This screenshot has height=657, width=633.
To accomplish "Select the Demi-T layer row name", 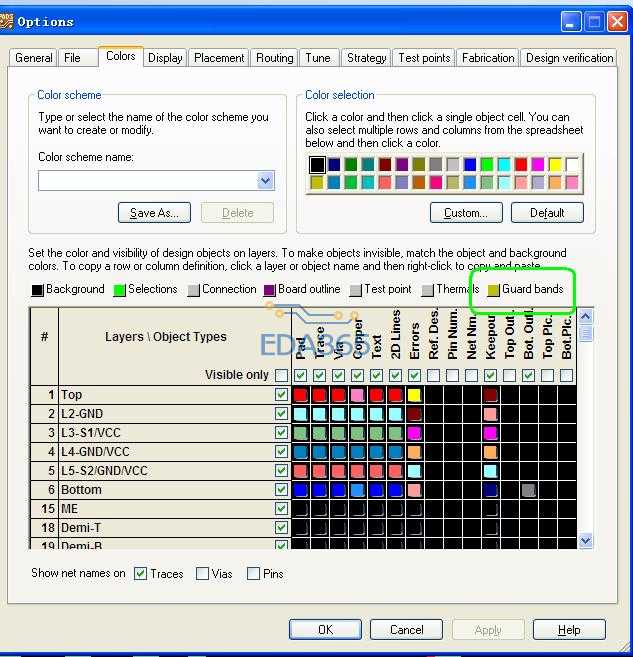I will 81,528.
